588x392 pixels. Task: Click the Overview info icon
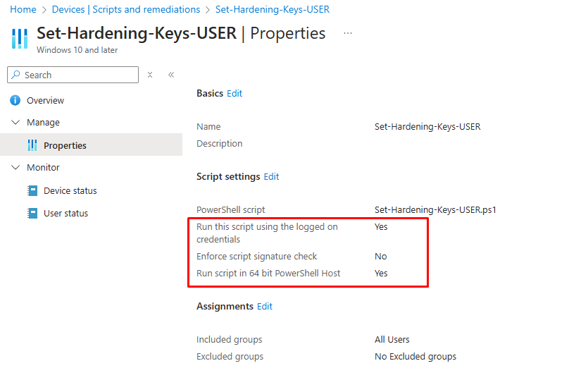click(x=15, y=100)
